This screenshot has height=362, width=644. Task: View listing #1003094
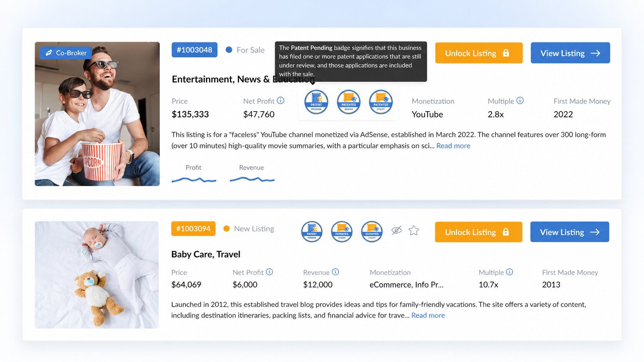point(570,232)
